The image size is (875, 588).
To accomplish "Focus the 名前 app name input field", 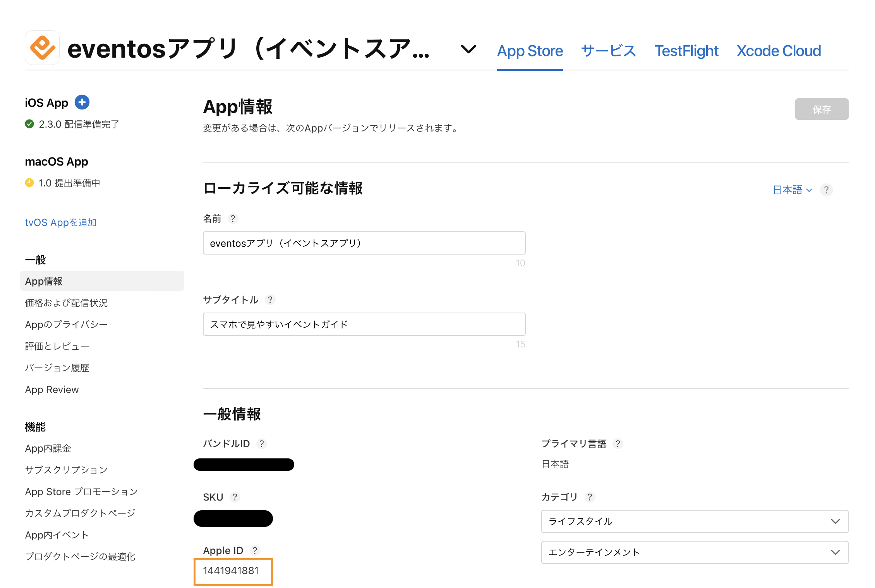I will coord(364,243).
